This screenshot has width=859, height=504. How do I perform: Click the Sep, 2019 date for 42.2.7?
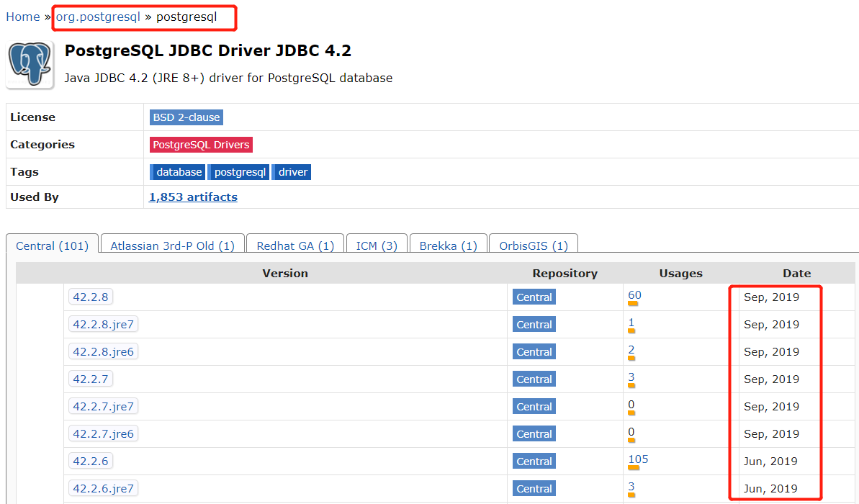[771, 379]
